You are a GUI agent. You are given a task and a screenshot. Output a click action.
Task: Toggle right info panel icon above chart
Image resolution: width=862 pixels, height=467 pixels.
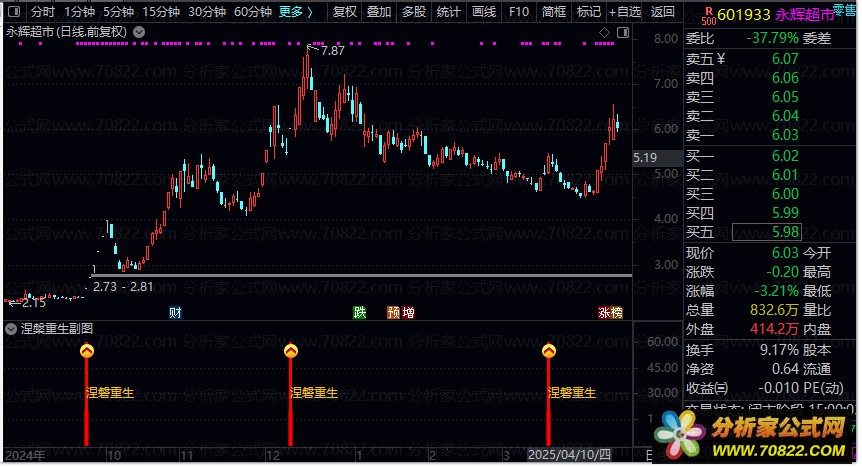click(623, 33)
